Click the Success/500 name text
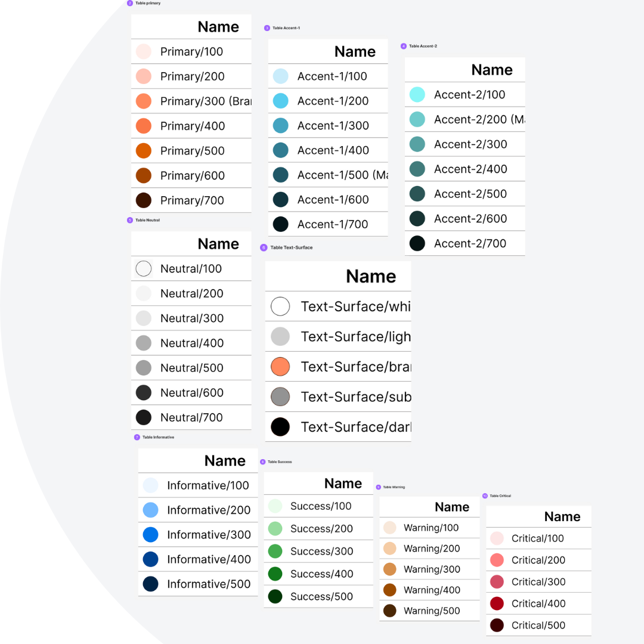This screenshot has height=644, width=644. [321, 596]
